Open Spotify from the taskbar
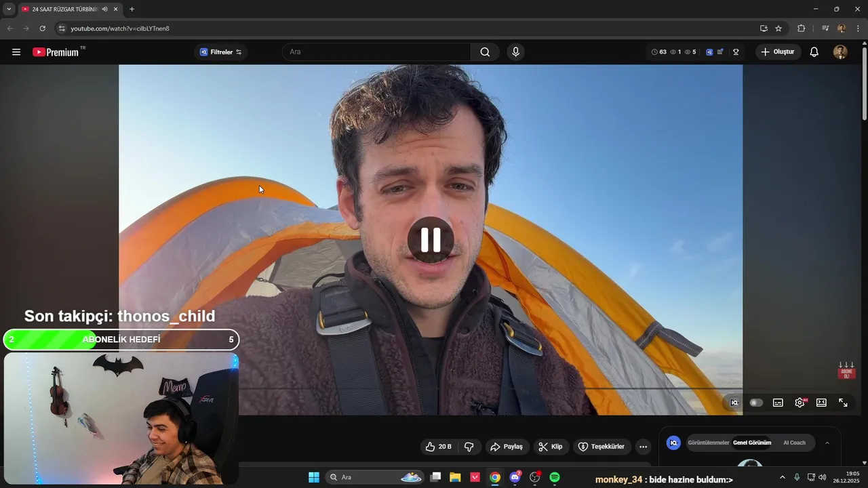Viewport: 868px width, 488px height. pyautogui.click(x=555, y=477)
